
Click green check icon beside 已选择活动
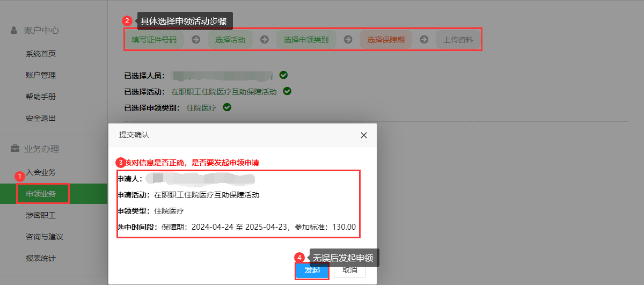287,91
